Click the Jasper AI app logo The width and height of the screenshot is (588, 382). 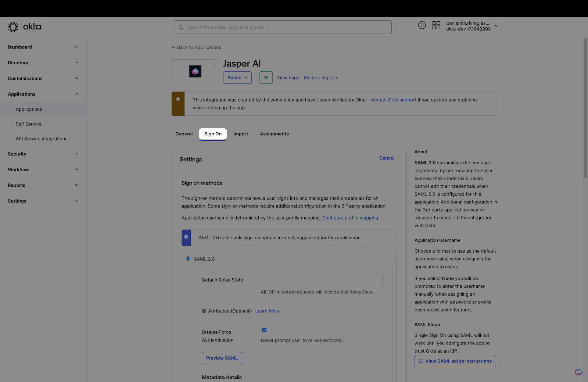[x=195, y=71]
